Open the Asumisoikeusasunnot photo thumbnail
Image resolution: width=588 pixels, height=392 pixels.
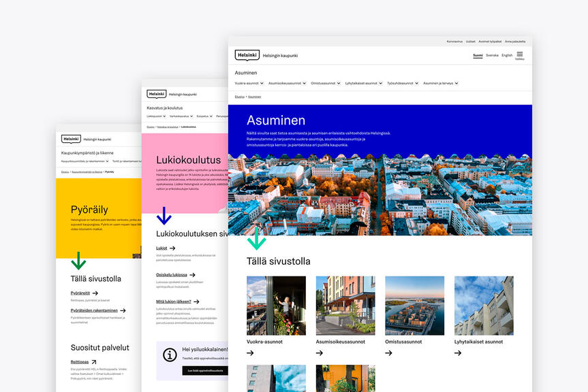point(345,305)
